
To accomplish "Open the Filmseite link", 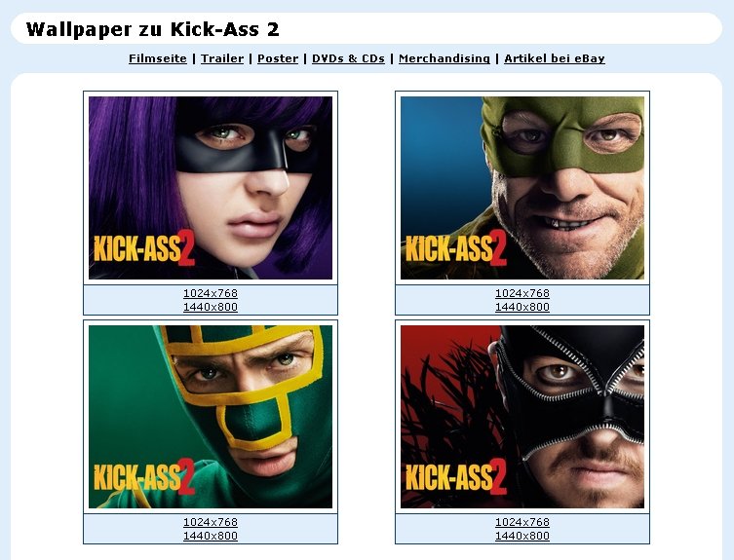I will click(157, 58).
